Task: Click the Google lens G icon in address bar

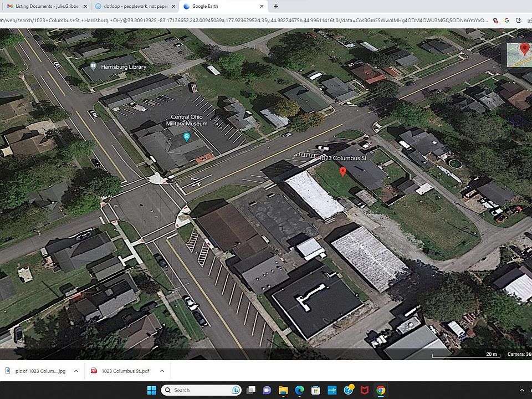Action: tap(507, 21)
